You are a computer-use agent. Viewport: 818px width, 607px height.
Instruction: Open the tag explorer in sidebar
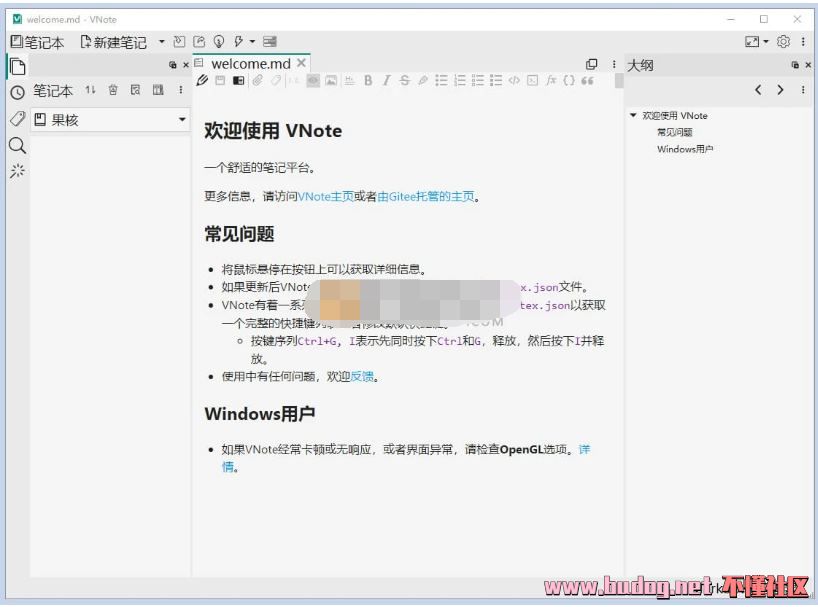point(17,119)
